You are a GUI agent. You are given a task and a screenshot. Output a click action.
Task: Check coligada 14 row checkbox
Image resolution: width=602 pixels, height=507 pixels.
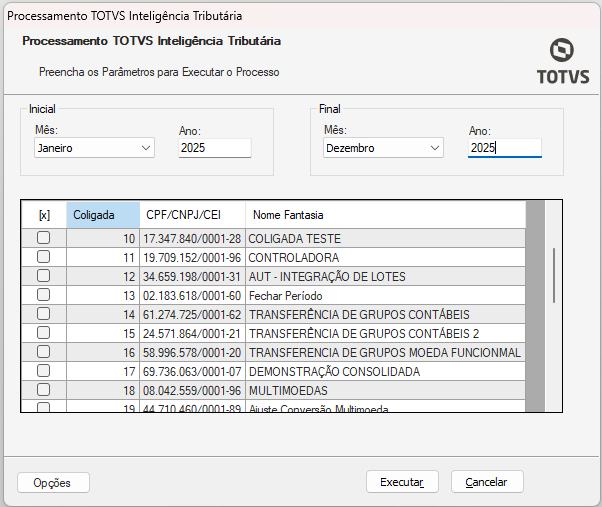pyautogui.click(x=43, y=314)
